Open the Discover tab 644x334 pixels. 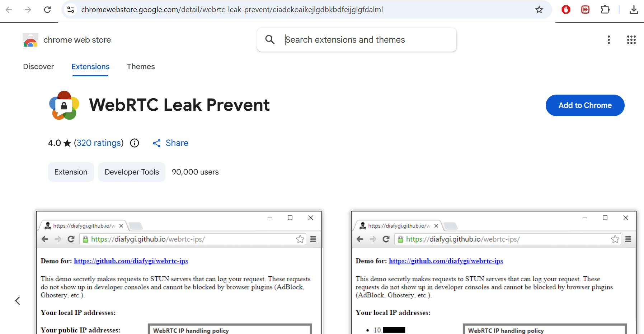pyautogui.click(x=38, y=67)
